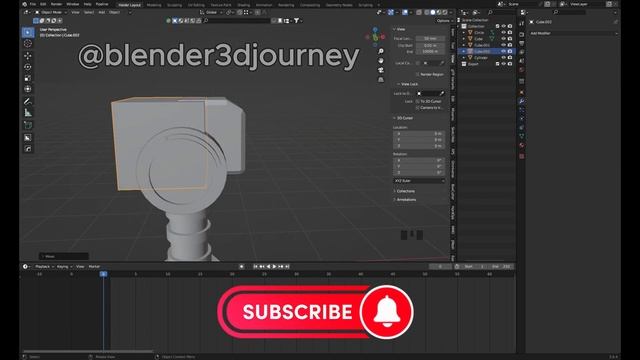Switch perspective/orthographic view grid icon

coord(381,80)
